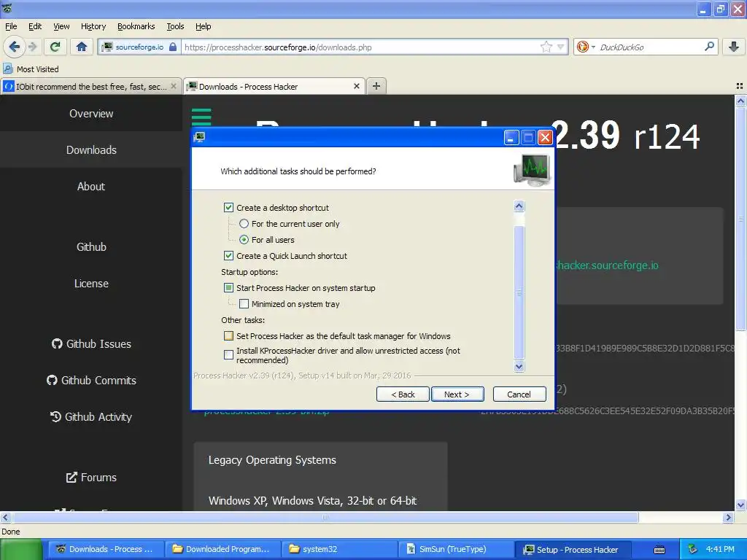Open the History menu
This screenshot has width=747, height=560.
[x=93, y=26]
